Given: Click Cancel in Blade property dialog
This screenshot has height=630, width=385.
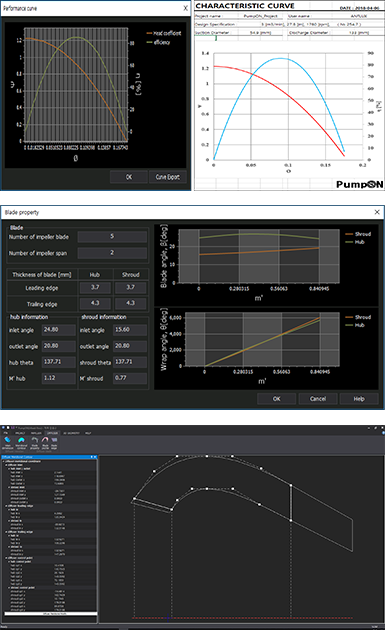Looking at the screenshot, I should pyautogui.click(x=317, y=399).
